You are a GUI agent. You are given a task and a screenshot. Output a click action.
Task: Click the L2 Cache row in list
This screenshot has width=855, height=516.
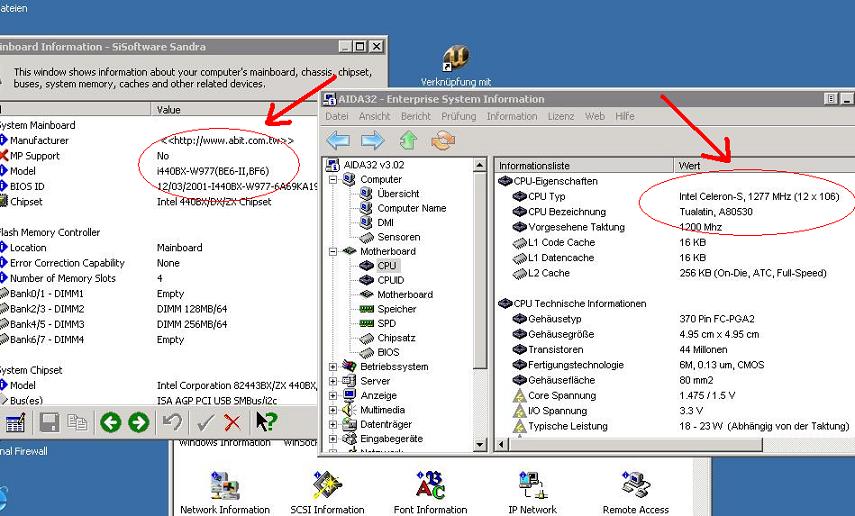tap(670, 273)
